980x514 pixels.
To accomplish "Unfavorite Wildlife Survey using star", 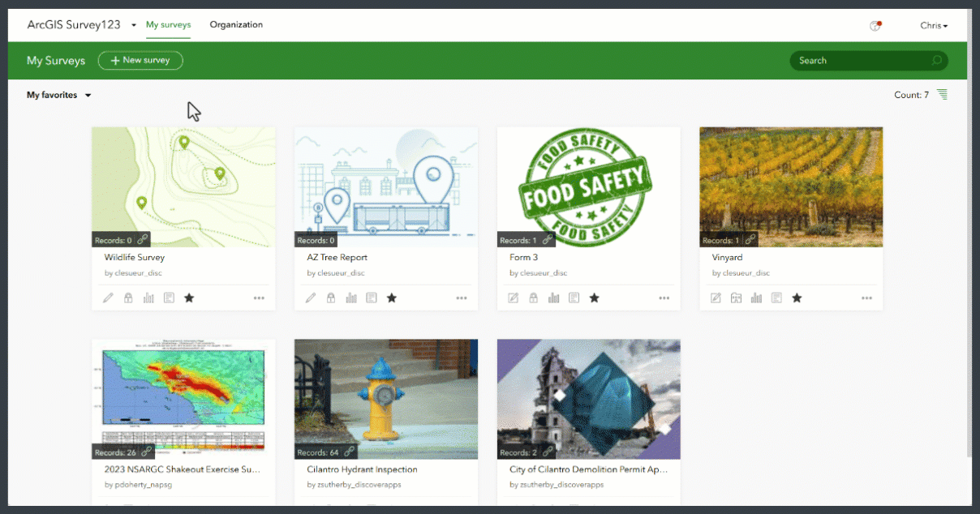I will coord(189,298).
